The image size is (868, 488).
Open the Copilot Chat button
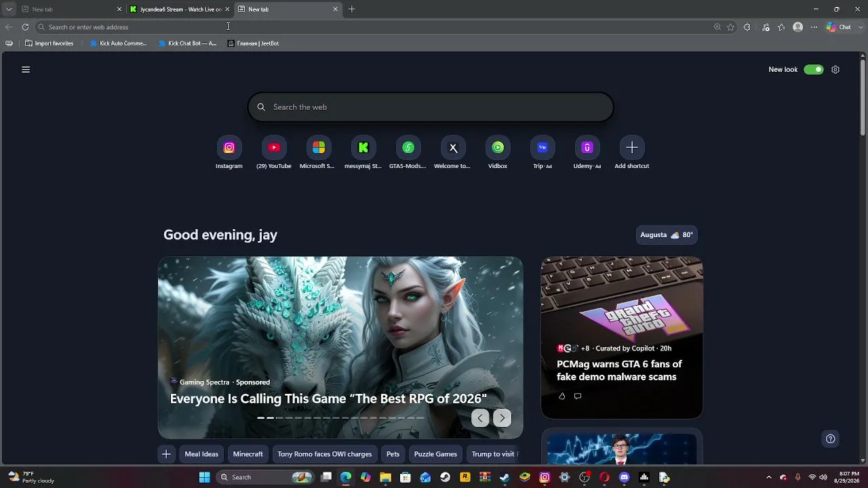[x=838, y=27]
